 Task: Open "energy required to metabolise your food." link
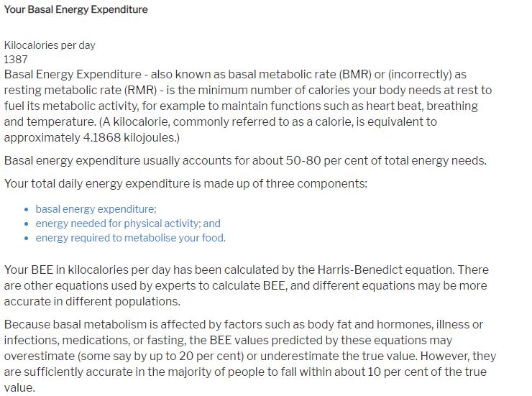(130, 238)
